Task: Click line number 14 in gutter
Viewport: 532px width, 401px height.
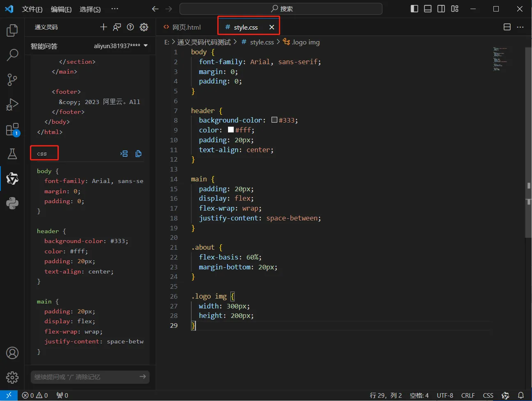Action: 174,179
